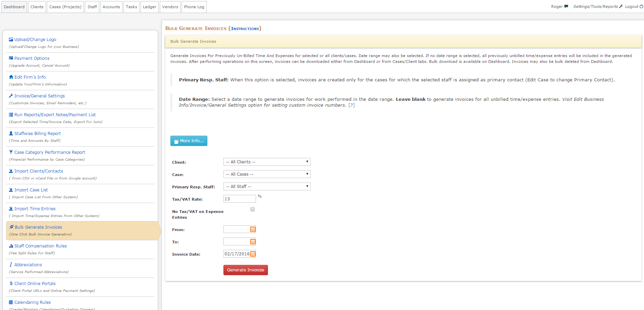Click the Case Category Performance filter icon
The height and width of the screenshot is (310, 644).
coord(11,152)
